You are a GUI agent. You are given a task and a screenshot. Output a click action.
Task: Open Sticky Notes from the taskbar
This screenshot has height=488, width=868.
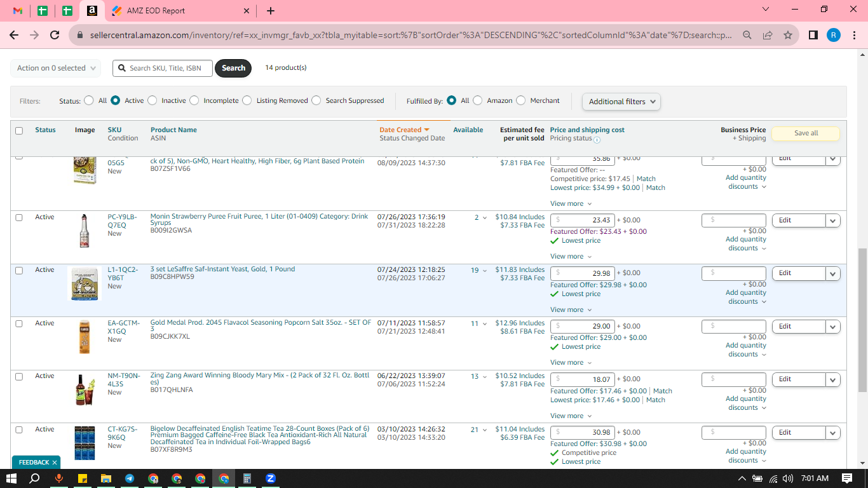pos(82,478)
